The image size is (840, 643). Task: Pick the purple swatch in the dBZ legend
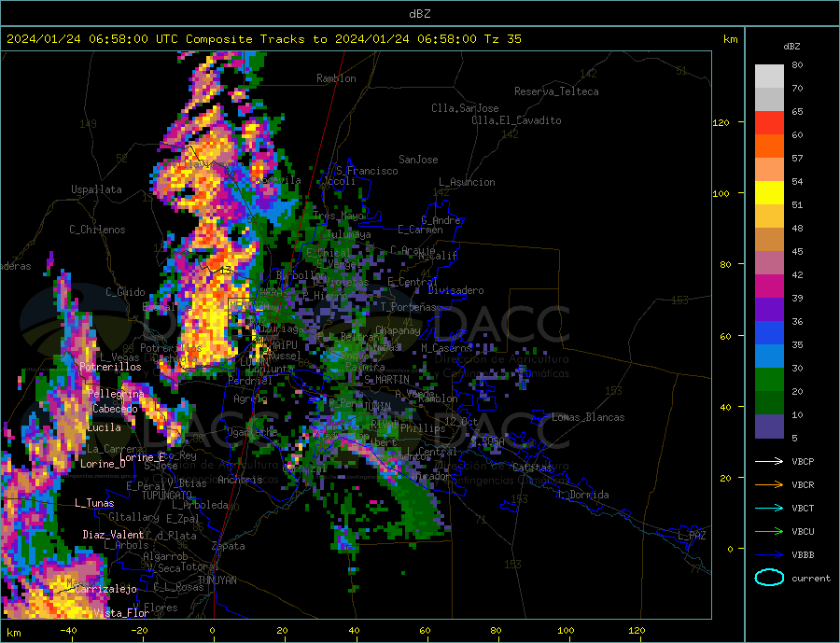[769, 309]
